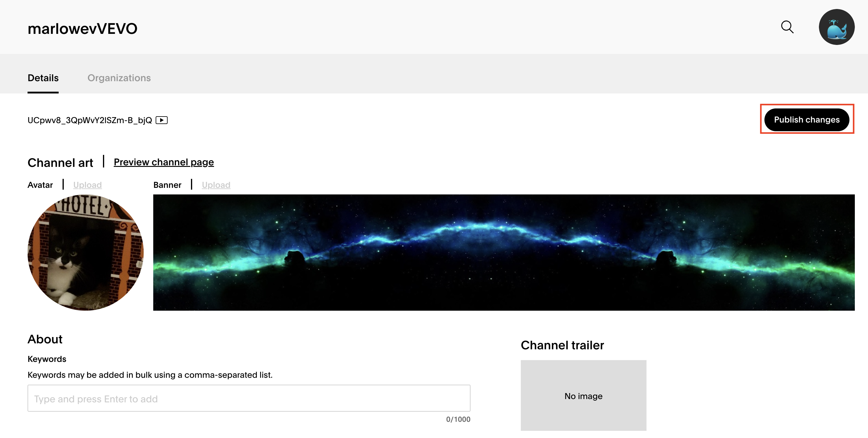Viewport: 868px width, 438px height.
Task: Upload a new Avatar image
Action: click(87, 185)
